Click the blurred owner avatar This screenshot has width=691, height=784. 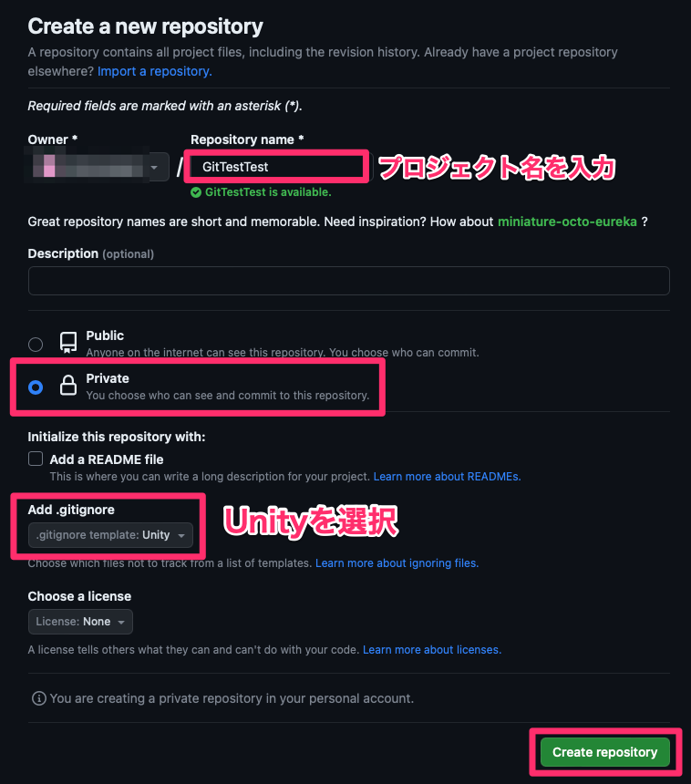(x=49, y=166)
